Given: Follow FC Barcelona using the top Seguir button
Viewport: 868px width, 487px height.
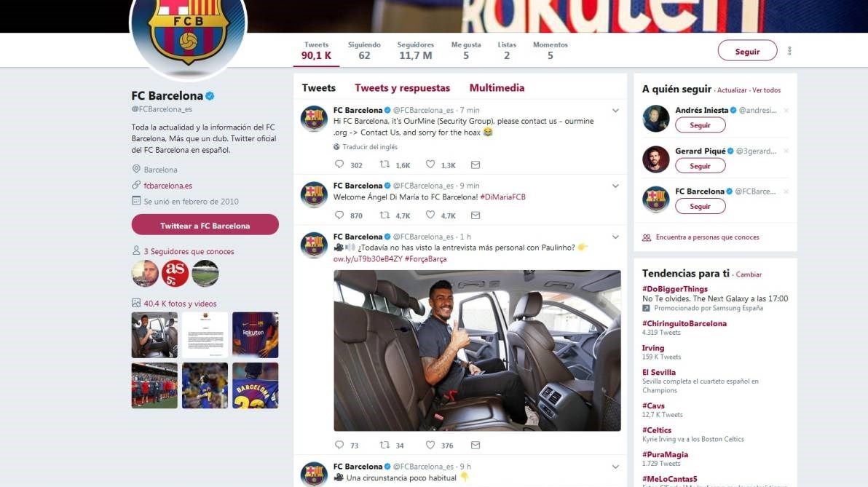Looking at the screenshot, I should 747,51.
